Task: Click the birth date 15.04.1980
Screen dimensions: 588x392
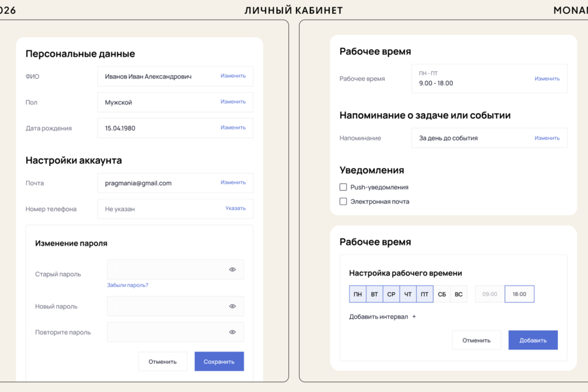Action: coord(120,128)
